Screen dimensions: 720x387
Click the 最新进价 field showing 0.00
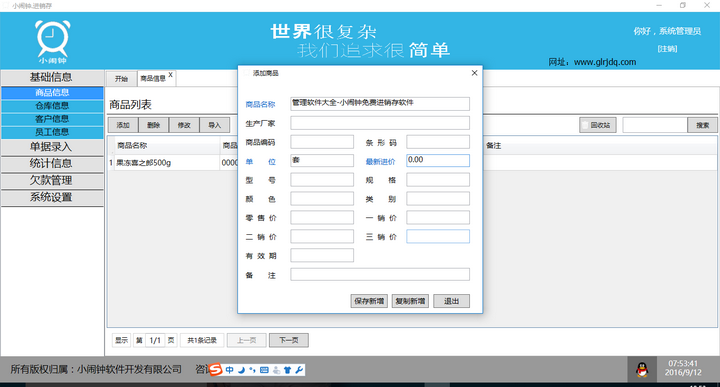tap(438, 161)
